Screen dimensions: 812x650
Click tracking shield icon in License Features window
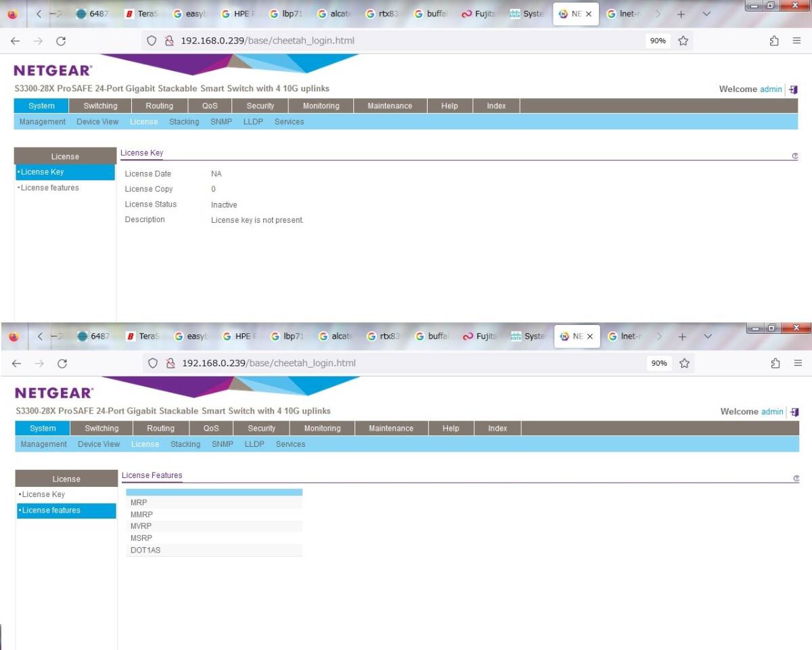[x=154, y=363]
